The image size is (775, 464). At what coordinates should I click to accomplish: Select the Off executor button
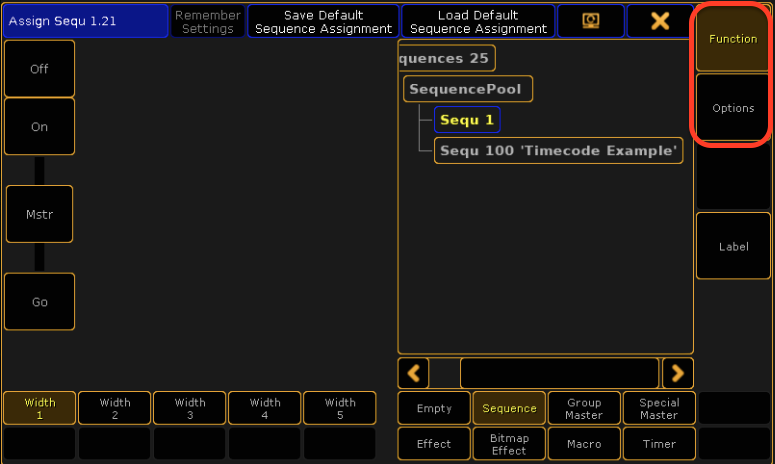click(40, 69)
